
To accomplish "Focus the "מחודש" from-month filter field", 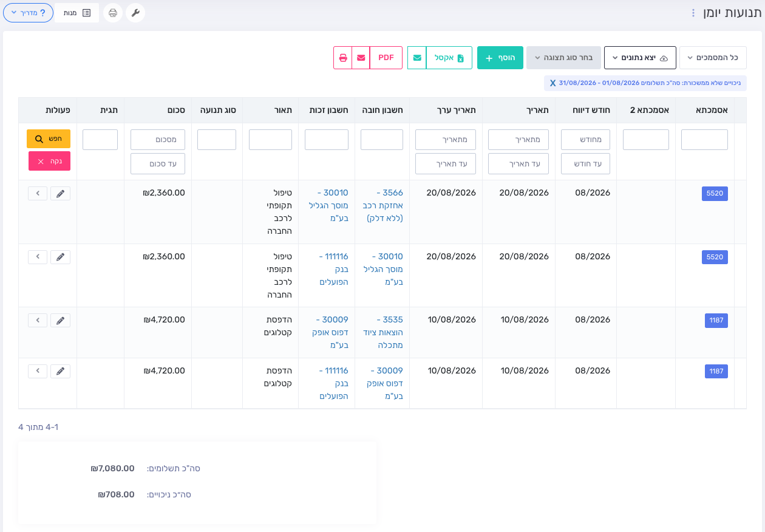I will (x=585, y=140).
